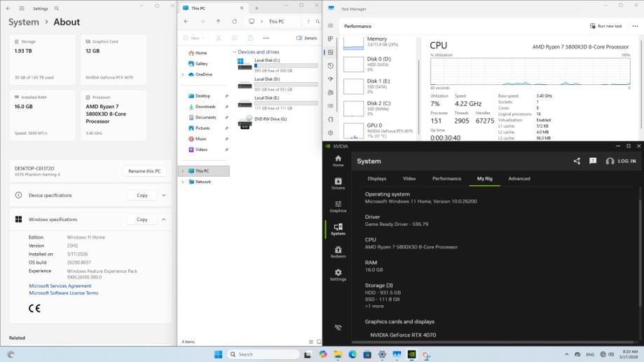Image resolution: width=644 pixels, height=362 pixels.
Task: Open Microsoft Software License Terms link
Action: (x=64, y=293)
